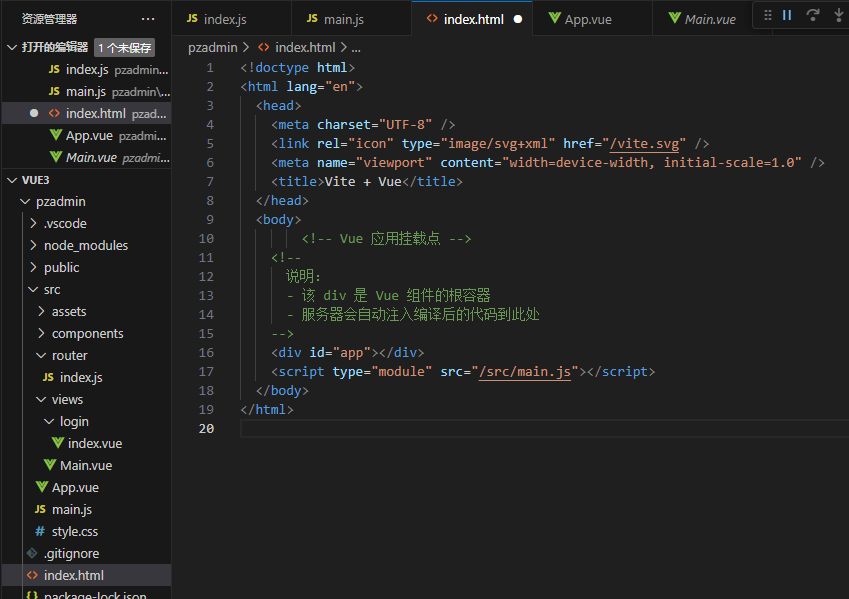Click the Vue icon beside App.vue in the src folder
Screen dimensions: 849x599
tap(42, 487)
